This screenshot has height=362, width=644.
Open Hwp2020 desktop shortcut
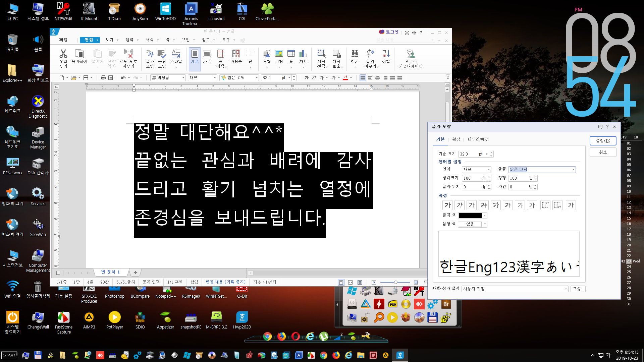242,320
